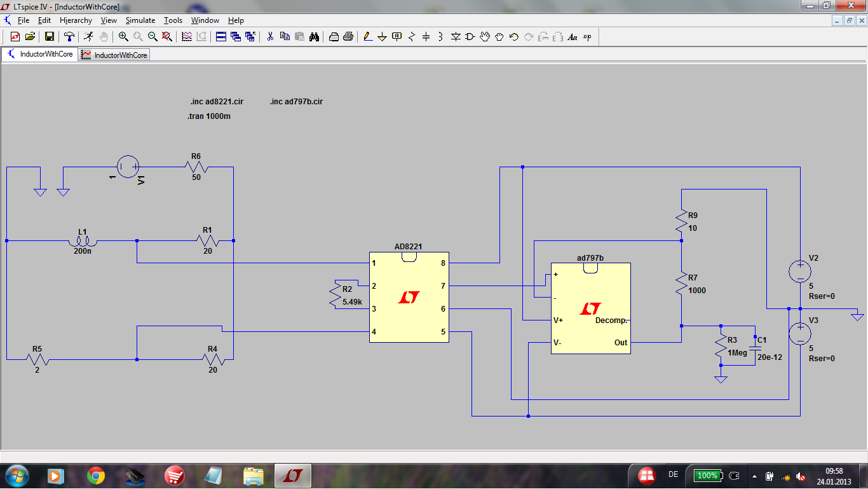Open the Window menu
This screenshot has width=868, height=489.
[205, 20]
